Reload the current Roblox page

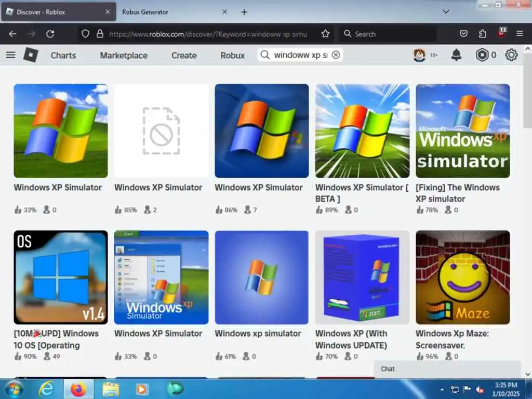(50, 34)
